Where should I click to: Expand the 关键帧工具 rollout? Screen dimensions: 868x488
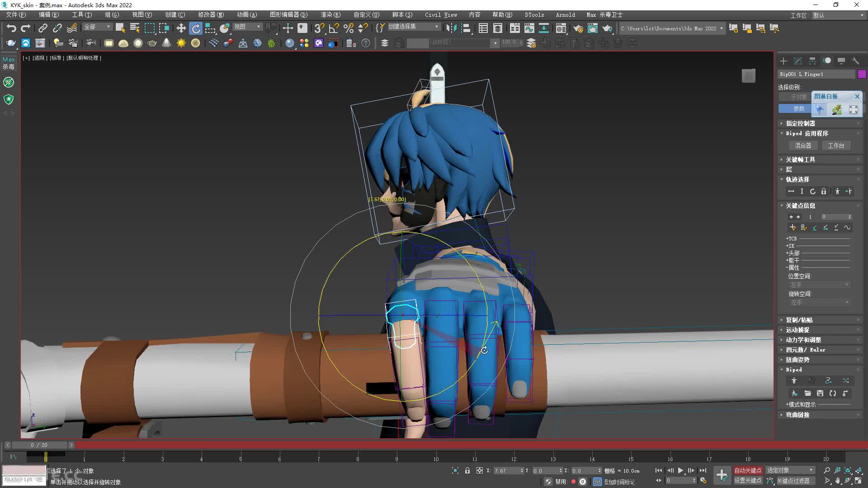click(x=820, y=160)
